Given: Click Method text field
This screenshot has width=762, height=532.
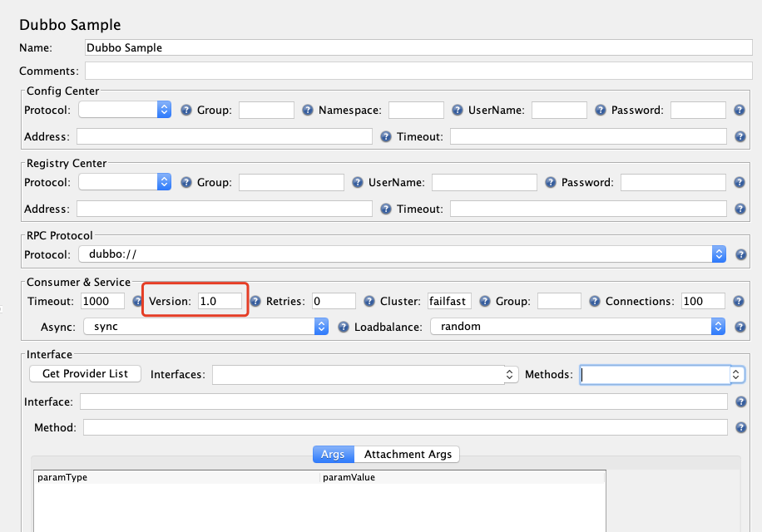Looking at the screenshot, I should pyautogui.click(x=405, y=427).
